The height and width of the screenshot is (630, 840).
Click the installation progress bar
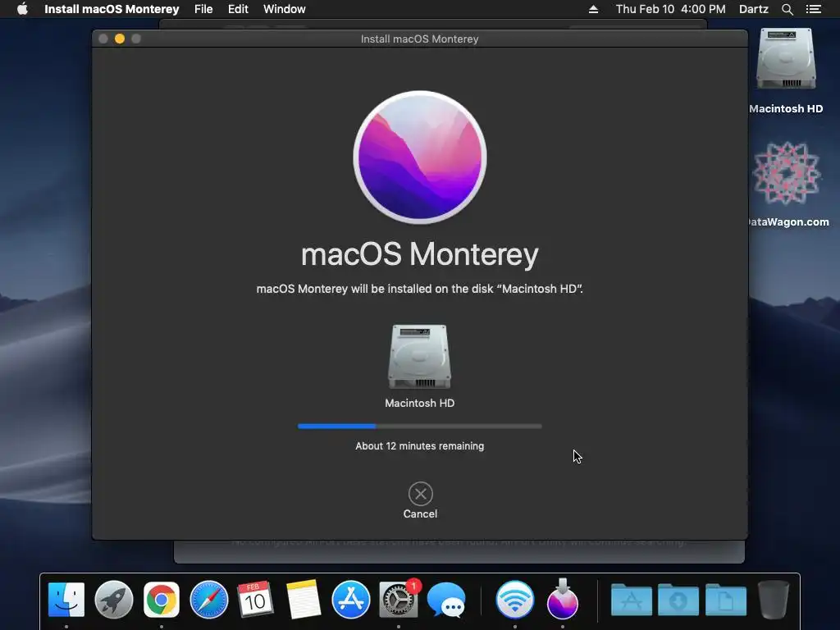(419, 427)
